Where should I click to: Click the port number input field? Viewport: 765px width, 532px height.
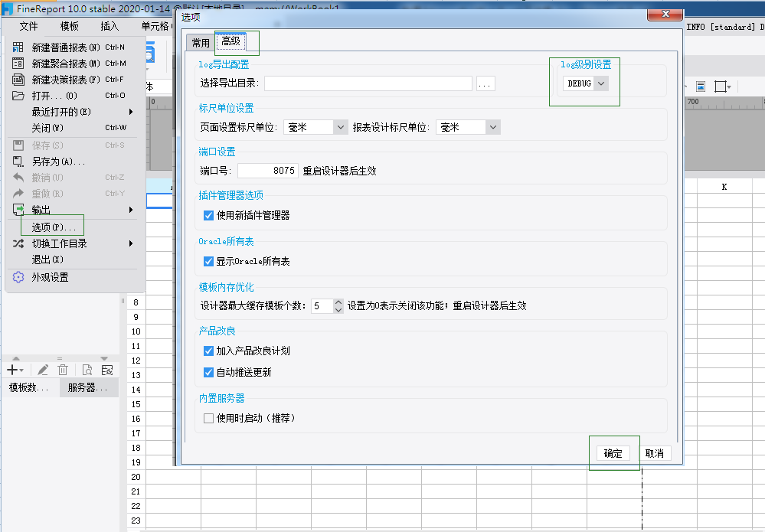coord(267,171)
